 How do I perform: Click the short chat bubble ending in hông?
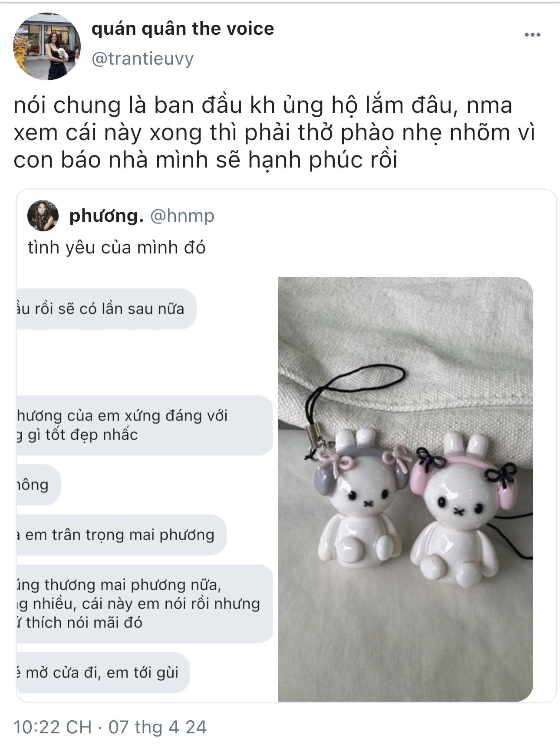click(x=39, y=485)
